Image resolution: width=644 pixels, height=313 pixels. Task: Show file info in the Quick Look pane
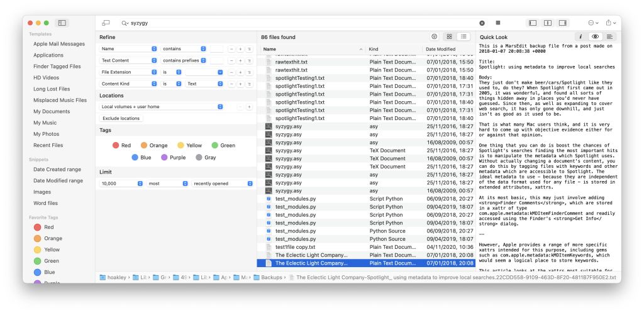pos(580,37)
